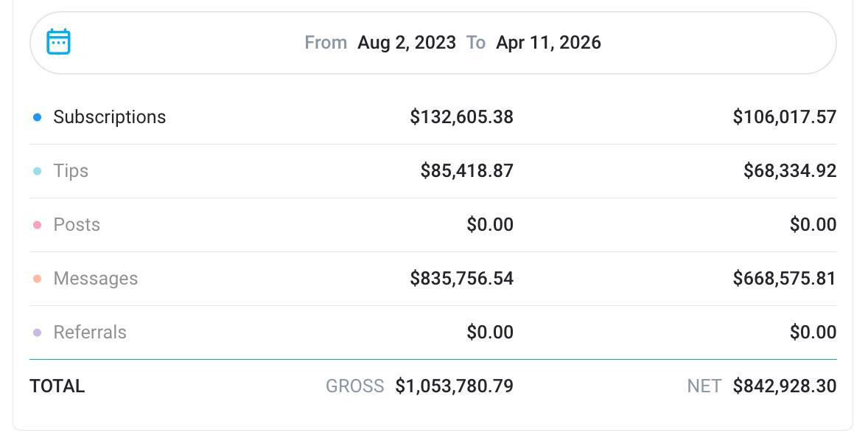Select the Messages row label

(x=96, y=279)
